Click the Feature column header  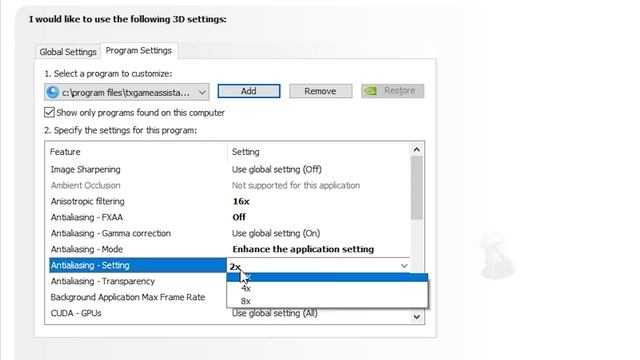(65, 152)
